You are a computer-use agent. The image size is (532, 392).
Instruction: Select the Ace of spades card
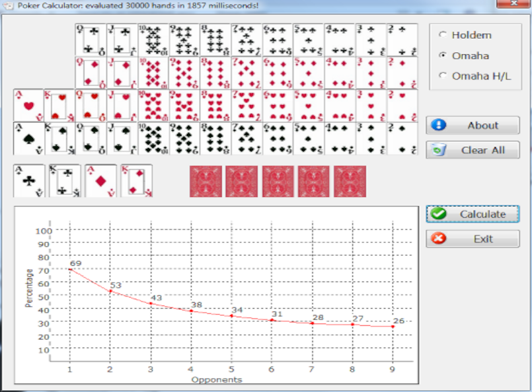tap(28, 138)
